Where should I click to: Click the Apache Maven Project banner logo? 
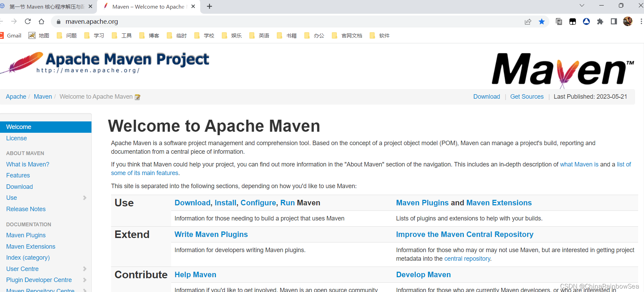click(105, 63)
